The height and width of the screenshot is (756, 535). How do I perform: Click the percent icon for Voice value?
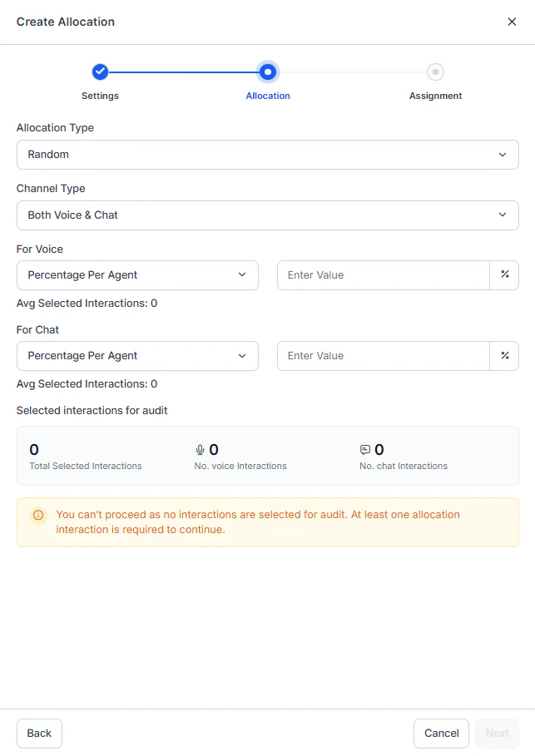point(504,275)
